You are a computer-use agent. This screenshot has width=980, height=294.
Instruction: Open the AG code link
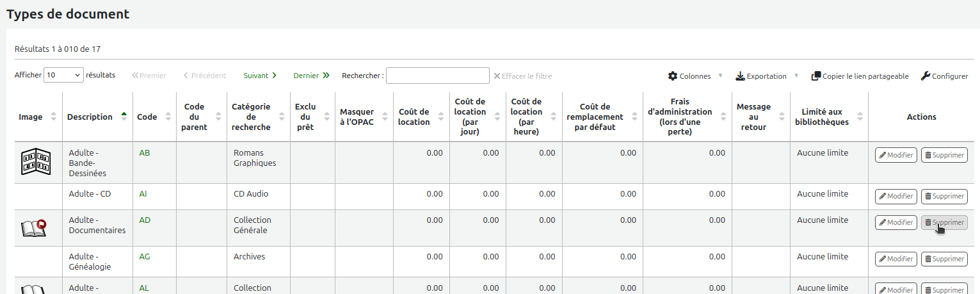pyautogui.click(x=145, y=257)
